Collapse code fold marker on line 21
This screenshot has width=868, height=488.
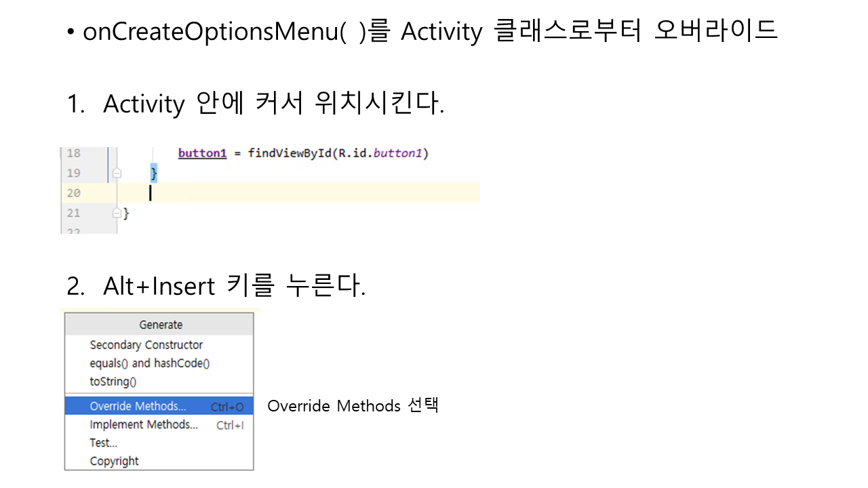click(x=117, y=213)
